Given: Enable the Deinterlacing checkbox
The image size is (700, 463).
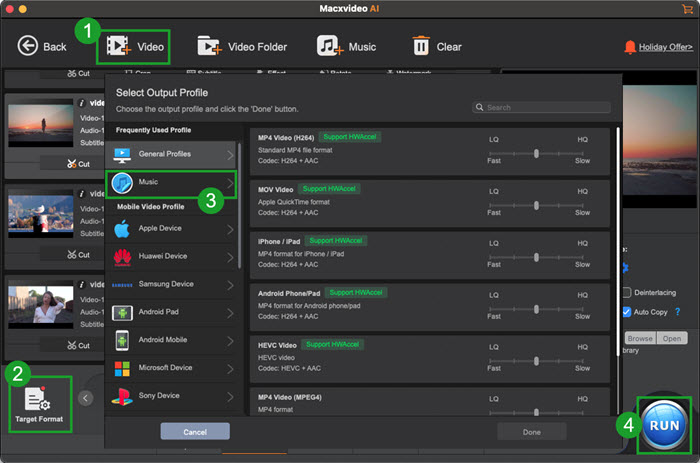Looking at the screenshot, I should point(627,292).
